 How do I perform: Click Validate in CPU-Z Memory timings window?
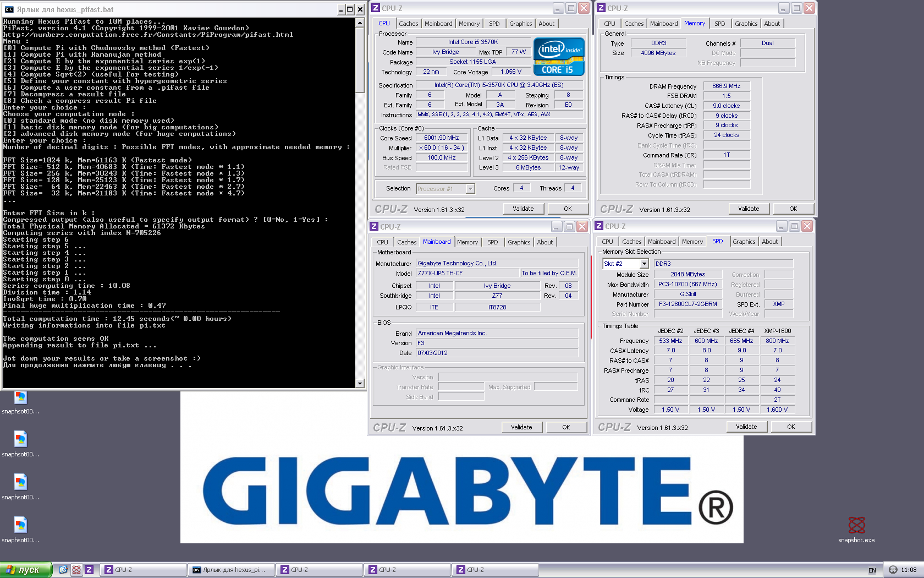coord(749,209)
